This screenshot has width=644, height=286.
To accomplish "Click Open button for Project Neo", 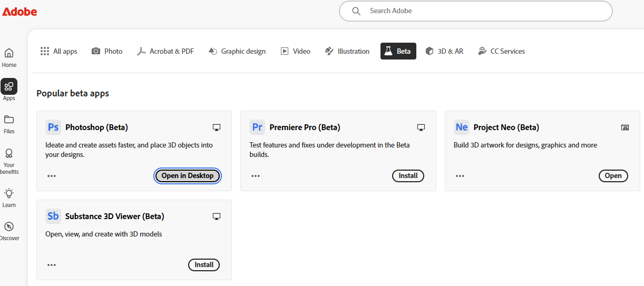I will click(613, 176).
